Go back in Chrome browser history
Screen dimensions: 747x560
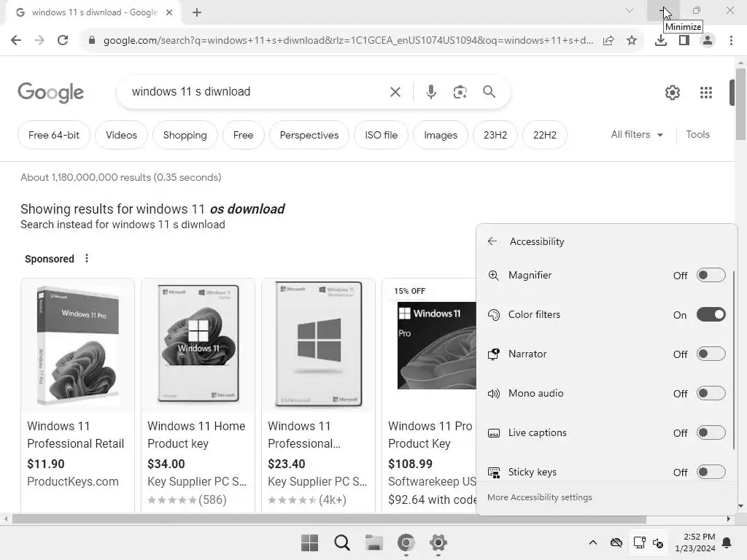click(x=16, y=41)
